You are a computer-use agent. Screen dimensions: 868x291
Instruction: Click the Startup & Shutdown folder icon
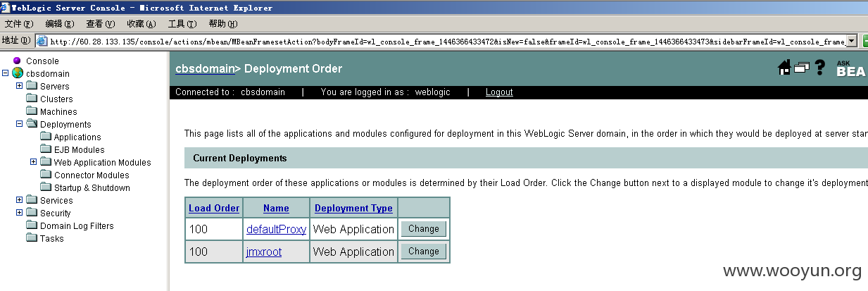(46, 187)
